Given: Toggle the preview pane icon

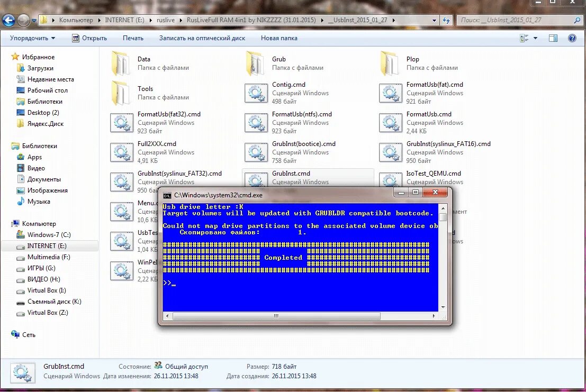Looking at the screenshot, I should [553, 38].
